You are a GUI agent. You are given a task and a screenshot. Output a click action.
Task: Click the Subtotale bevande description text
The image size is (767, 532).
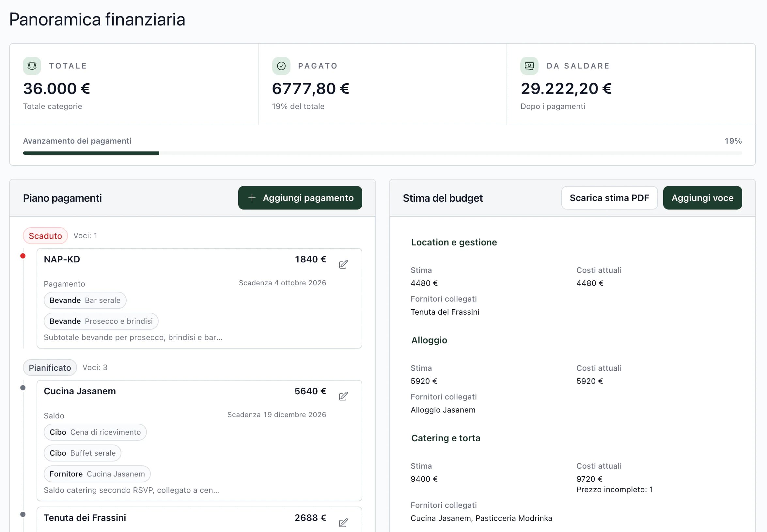tap(133, 337)
